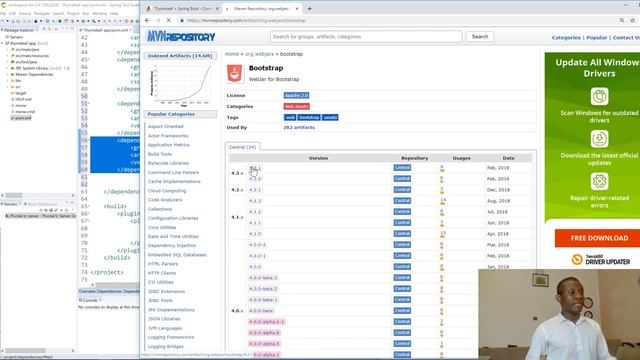
Task: Expand the src/main/java folder
Action: (7, 49)
